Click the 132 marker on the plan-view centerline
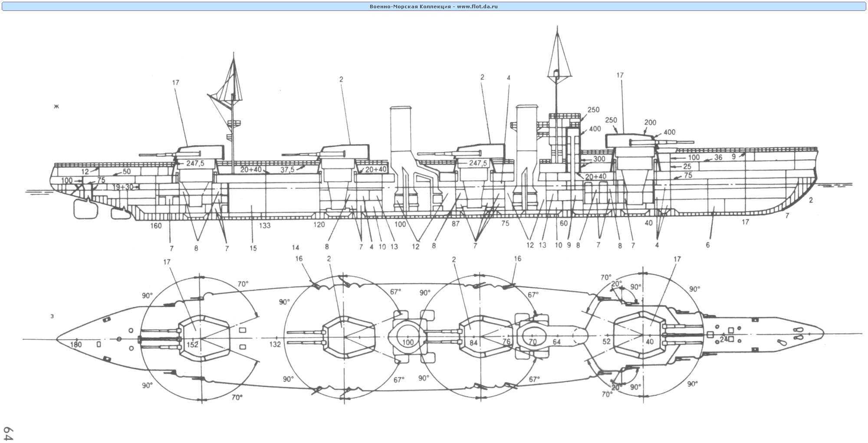The width and height of the screenshot is (868, 443). tap(275, 344)
